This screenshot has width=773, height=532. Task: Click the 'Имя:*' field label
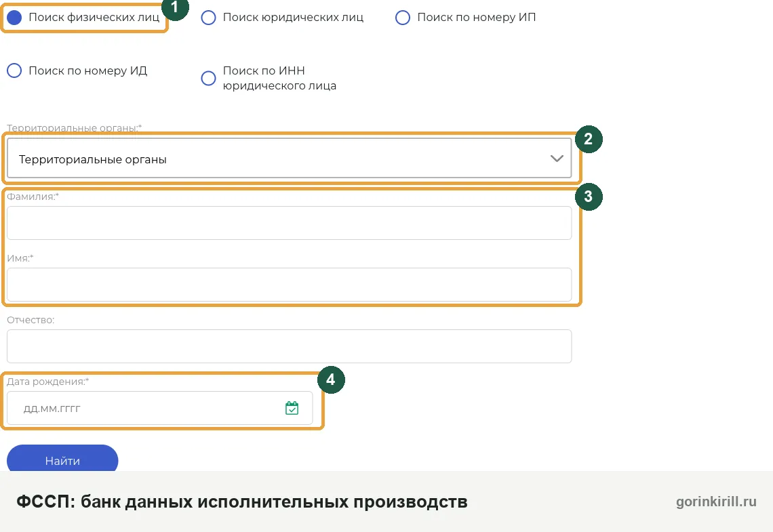click(20, 258)
